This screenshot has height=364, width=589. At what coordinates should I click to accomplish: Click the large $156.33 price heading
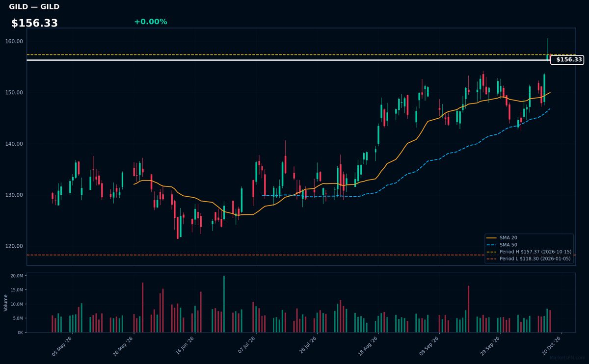click(34, 23)
